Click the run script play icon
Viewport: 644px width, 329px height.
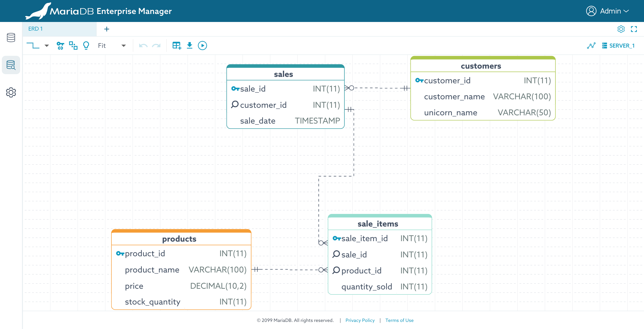point(202,46)
